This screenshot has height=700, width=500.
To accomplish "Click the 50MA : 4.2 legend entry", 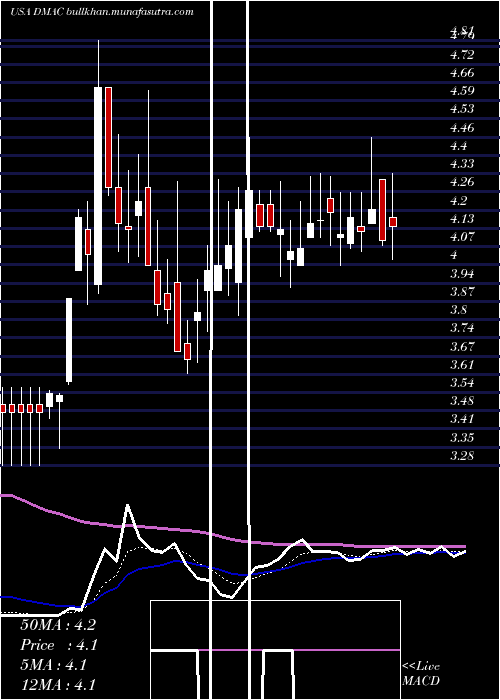I will click(x=58, y=625).
